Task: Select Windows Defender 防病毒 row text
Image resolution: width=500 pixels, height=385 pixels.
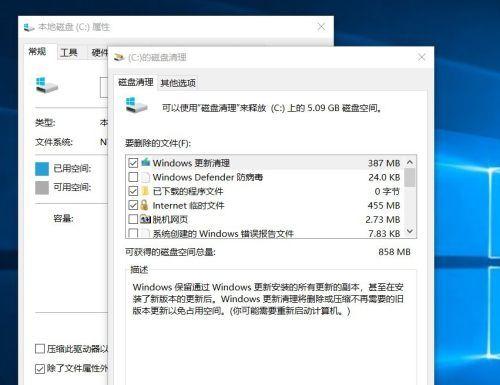Action: (208, 177)
